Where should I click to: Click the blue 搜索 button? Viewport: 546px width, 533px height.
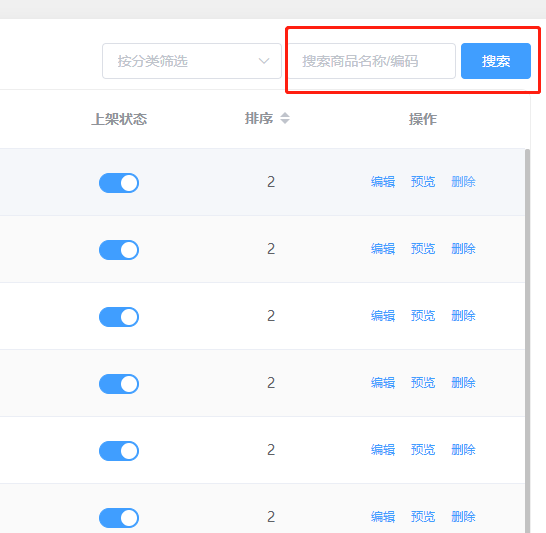click(496, 61)
